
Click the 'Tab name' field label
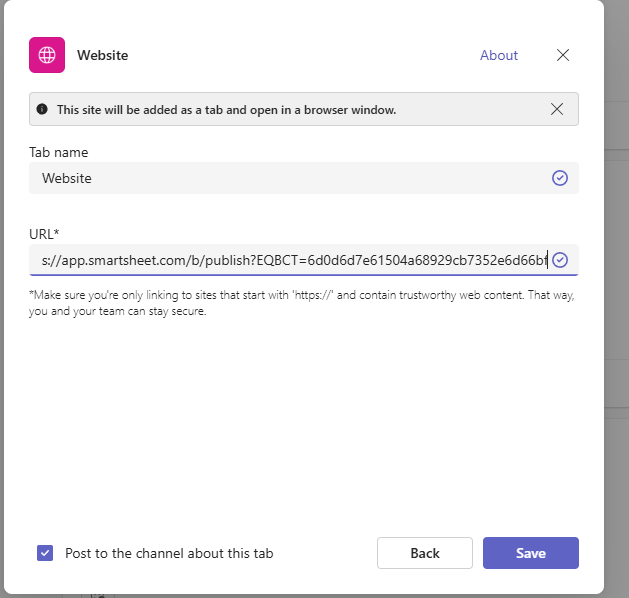coord(58,152)
